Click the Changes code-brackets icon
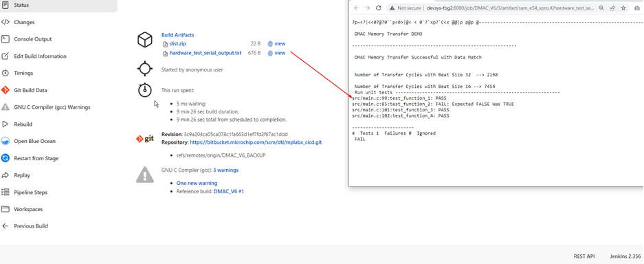Image resolution: width=644 pixels, height=264 pixels. tap(5, 22)
